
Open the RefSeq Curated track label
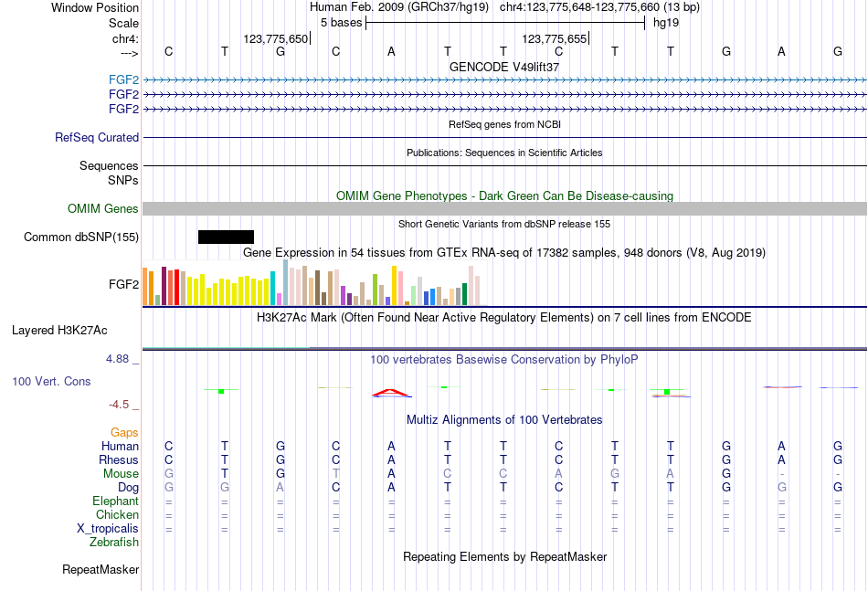[97, 137]
